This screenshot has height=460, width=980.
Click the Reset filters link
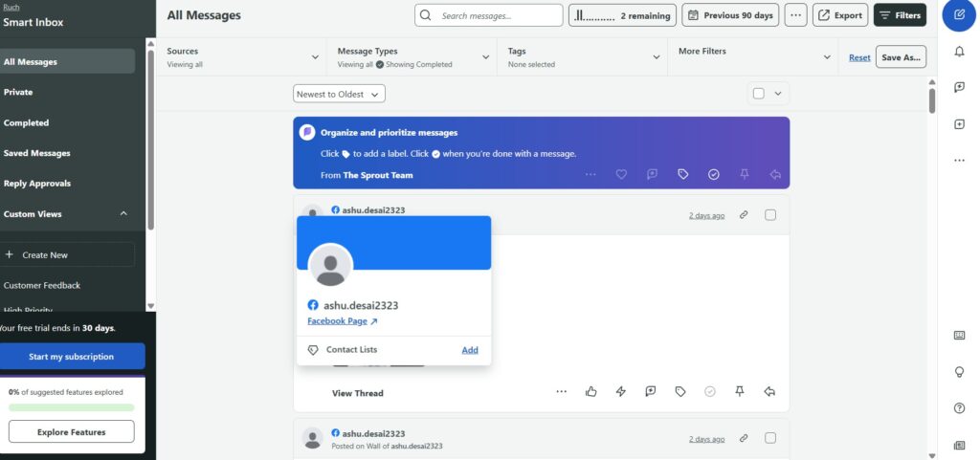coord(859,56)
